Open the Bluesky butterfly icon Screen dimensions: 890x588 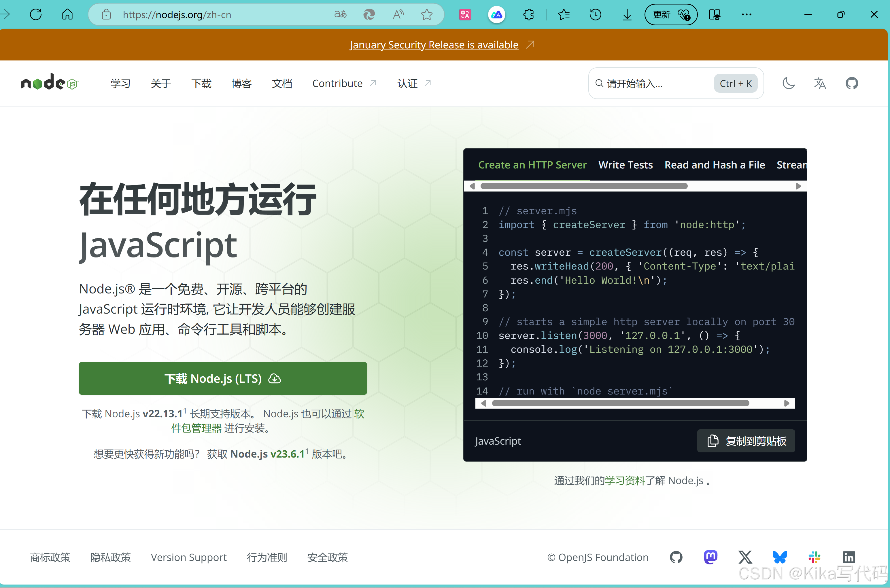[x=779, y=557]
